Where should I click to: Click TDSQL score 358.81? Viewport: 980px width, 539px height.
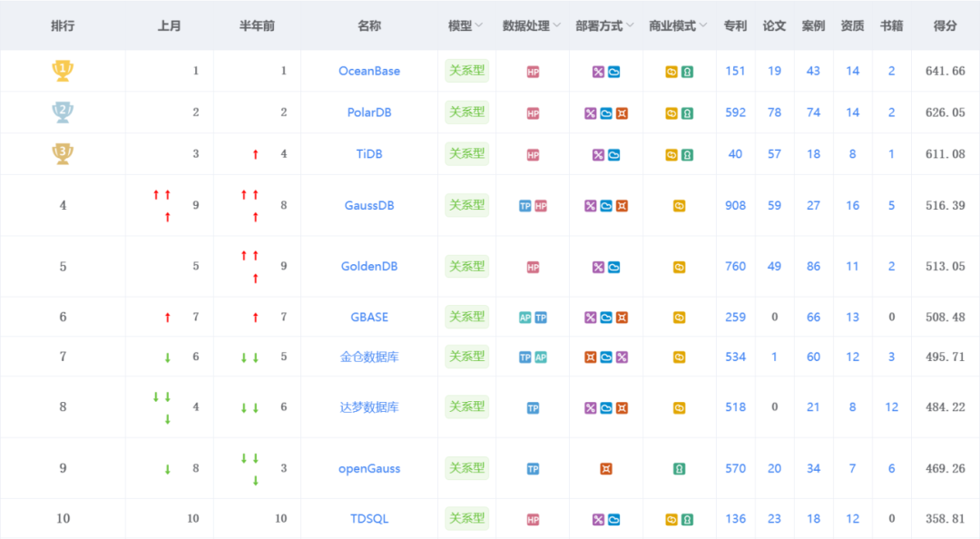[945, 519]
